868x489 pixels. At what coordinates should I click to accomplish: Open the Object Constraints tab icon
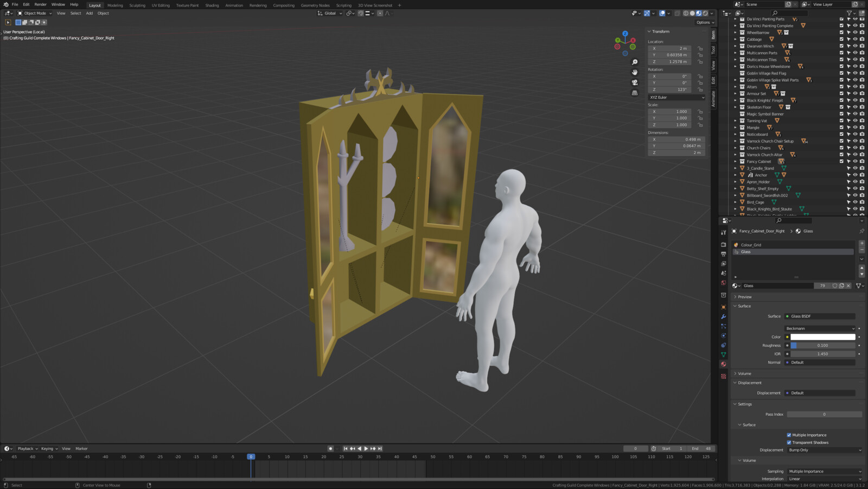(723, 345)
